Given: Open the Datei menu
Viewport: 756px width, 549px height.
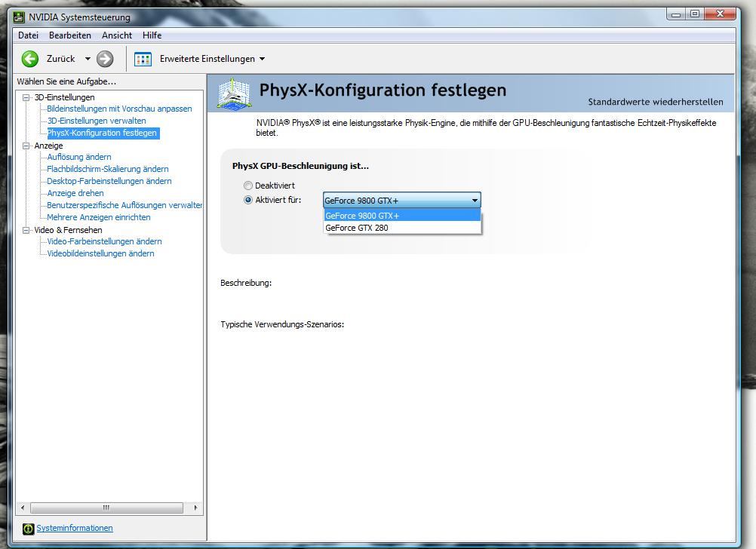Looking at the screenshot, I should pyautogui.click(x=28, y=35).
